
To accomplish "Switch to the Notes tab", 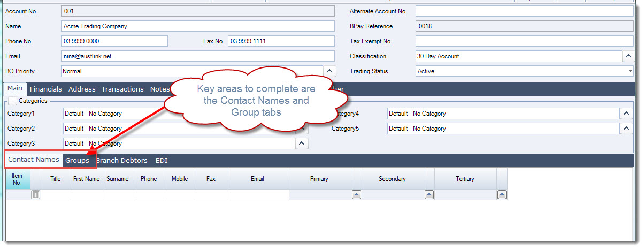I will (160, 89).
